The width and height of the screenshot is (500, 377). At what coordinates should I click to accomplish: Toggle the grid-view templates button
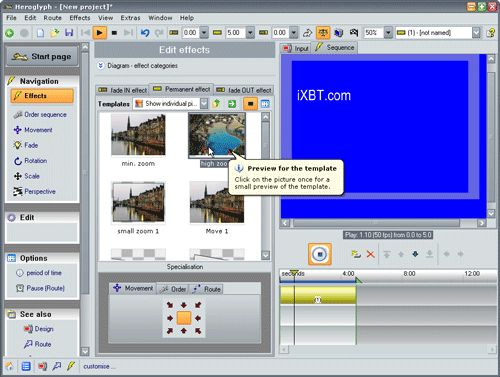[x=265, y=104]
